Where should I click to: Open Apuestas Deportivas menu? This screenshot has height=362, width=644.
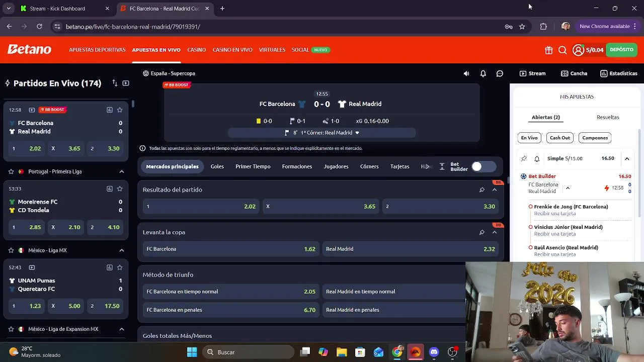97,50
